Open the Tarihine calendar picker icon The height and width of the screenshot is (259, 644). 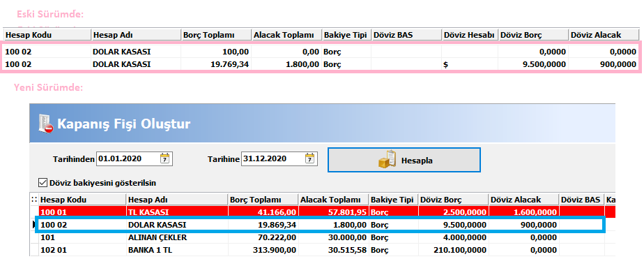pos(310,158)
